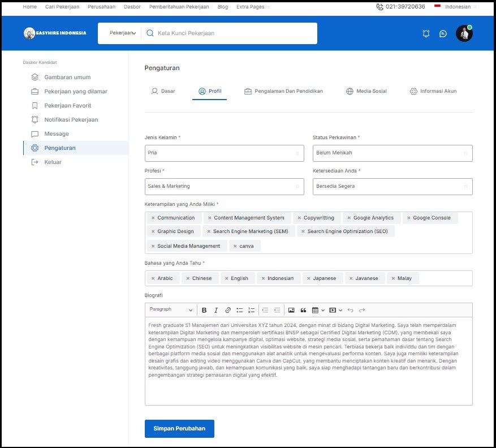Viewport: 496px width, 448px height.
Task: Select Pengaturan in sidebar
Action: (x=76, y=148)
